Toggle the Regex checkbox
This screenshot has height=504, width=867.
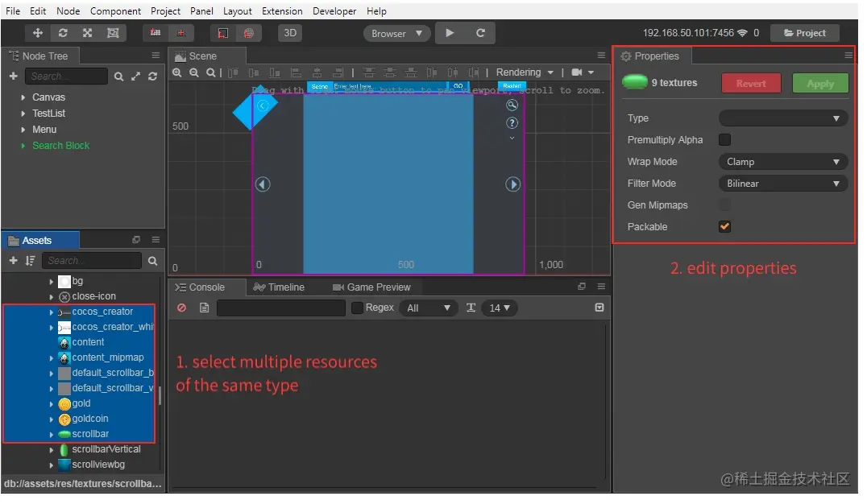357,308
